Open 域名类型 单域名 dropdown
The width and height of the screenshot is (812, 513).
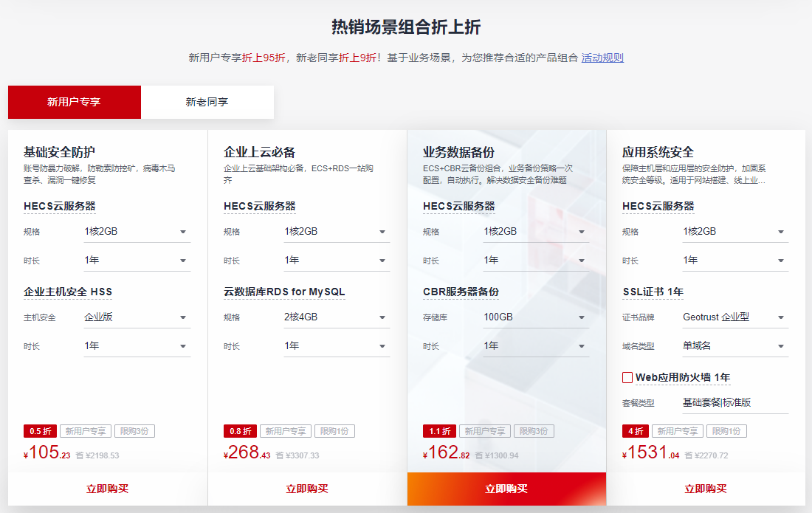click(734, 346)
